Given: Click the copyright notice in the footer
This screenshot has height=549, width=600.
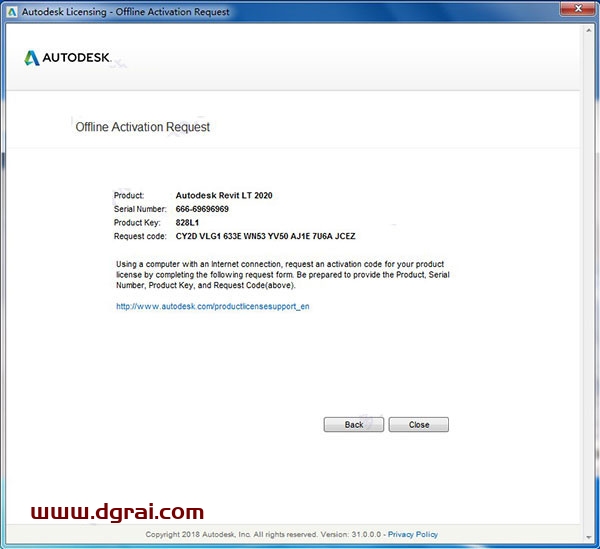Looking at the screenshot, I should pos(263,534).
